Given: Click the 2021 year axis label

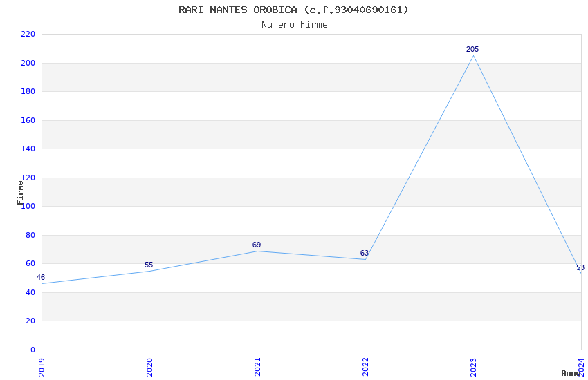Looking at the screenshot, I should click(257, 368).
